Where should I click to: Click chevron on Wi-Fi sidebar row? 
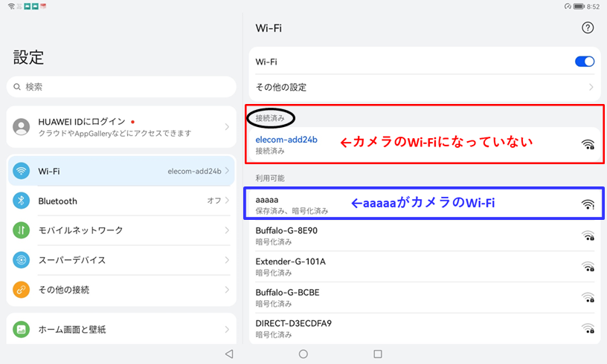pos(227,171)
